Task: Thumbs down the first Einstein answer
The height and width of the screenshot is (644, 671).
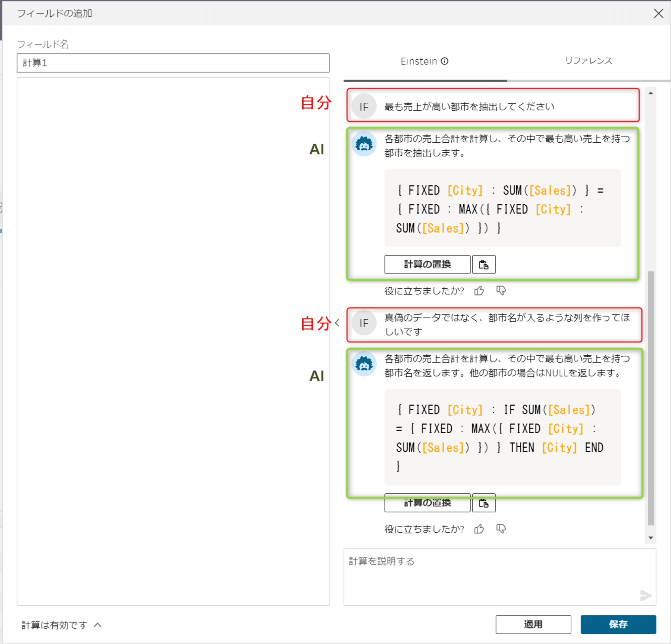Action: coord(501,291)
